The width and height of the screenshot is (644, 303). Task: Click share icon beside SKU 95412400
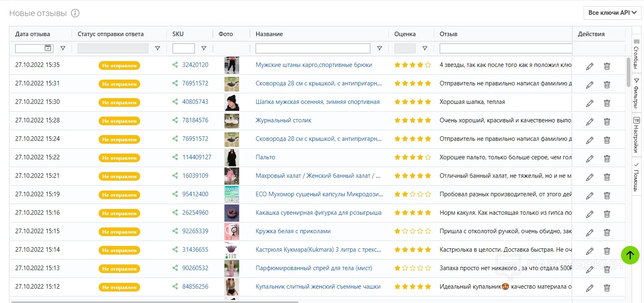coord(175,194)
